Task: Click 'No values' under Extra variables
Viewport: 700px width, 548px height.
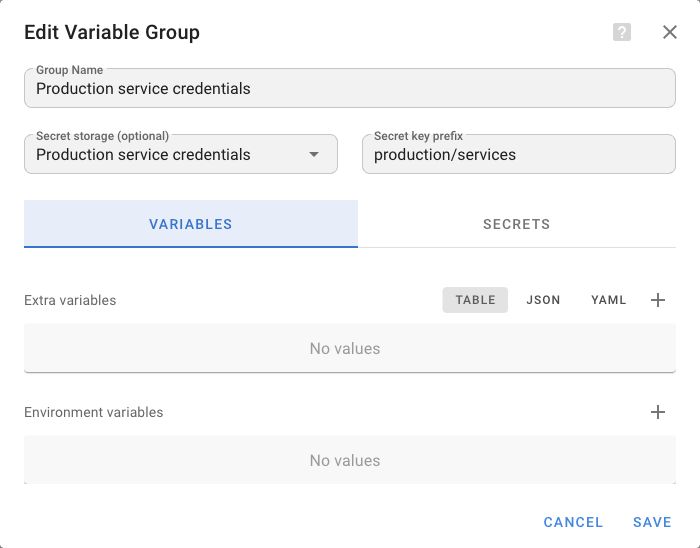Action: [345, 349]
